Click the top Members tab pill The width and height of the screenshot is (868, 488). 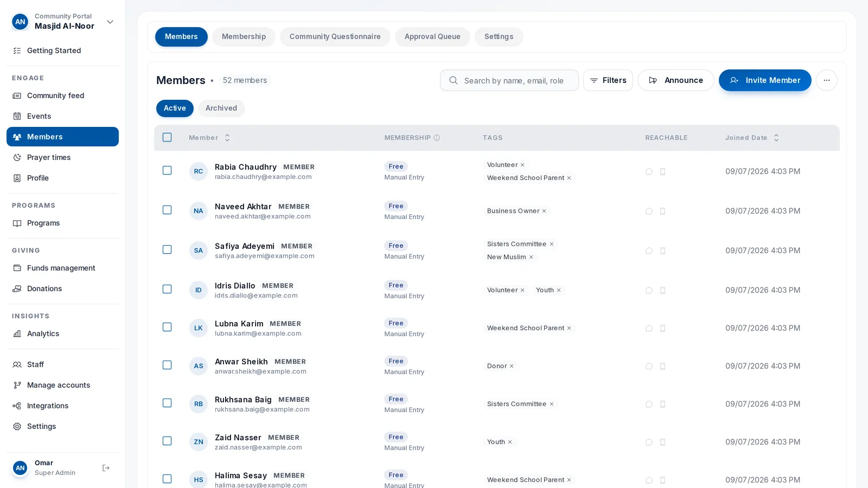(x=181, y=36)
